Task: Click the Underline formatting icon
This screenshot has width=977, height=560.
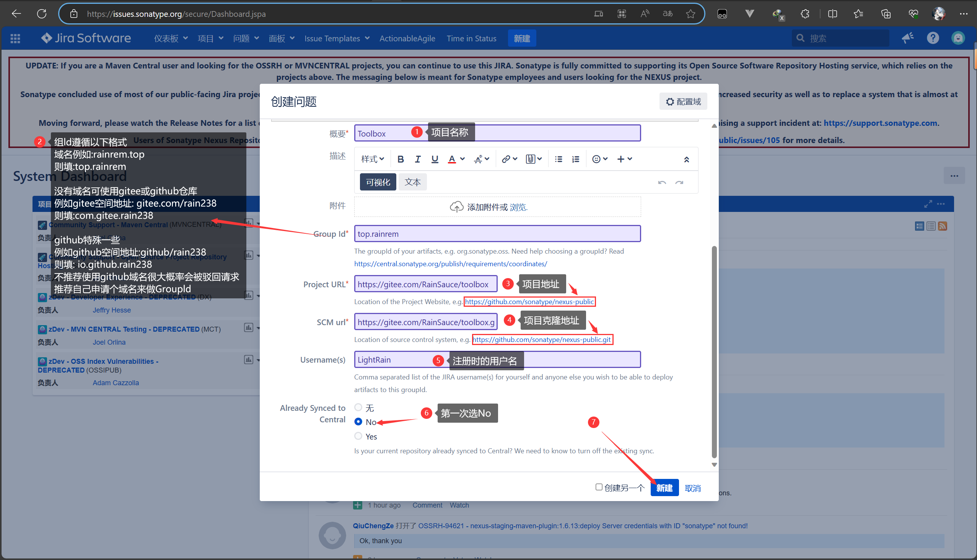Action: coord(435,159)
